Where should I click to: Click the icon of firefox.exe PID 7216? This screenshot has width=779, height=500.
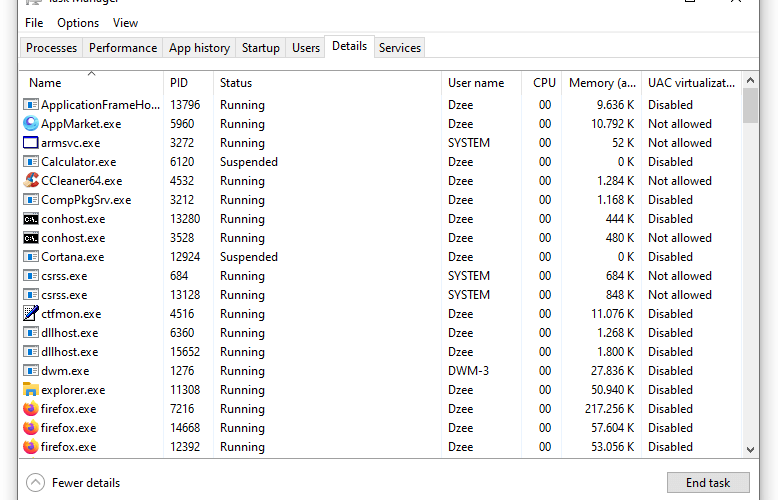pos(31,409)
